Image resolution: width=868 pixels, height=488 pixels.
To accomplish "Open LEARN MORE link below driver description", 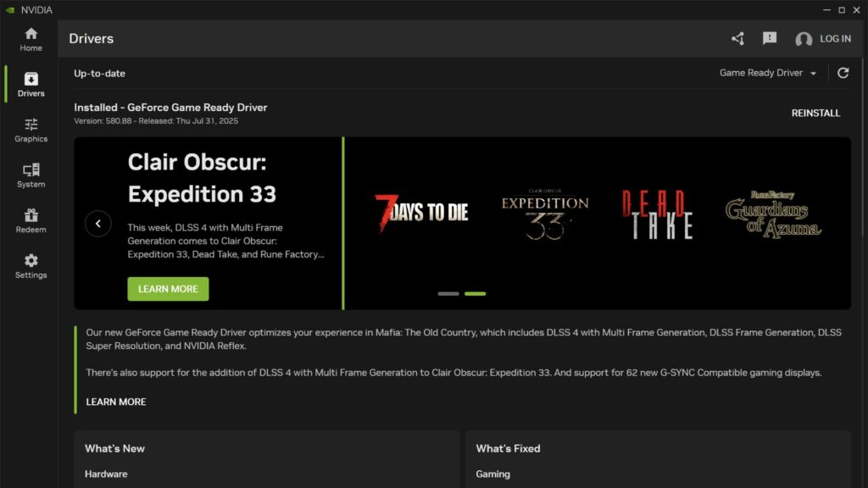I will (116, 402).
